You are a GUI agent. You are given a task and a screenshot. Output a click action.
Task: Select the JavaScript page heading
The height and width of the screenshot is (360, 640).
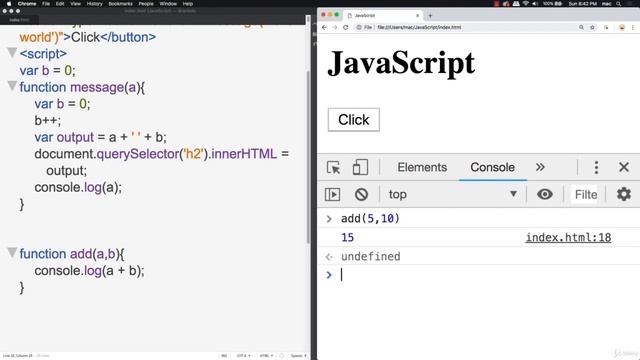401,63
